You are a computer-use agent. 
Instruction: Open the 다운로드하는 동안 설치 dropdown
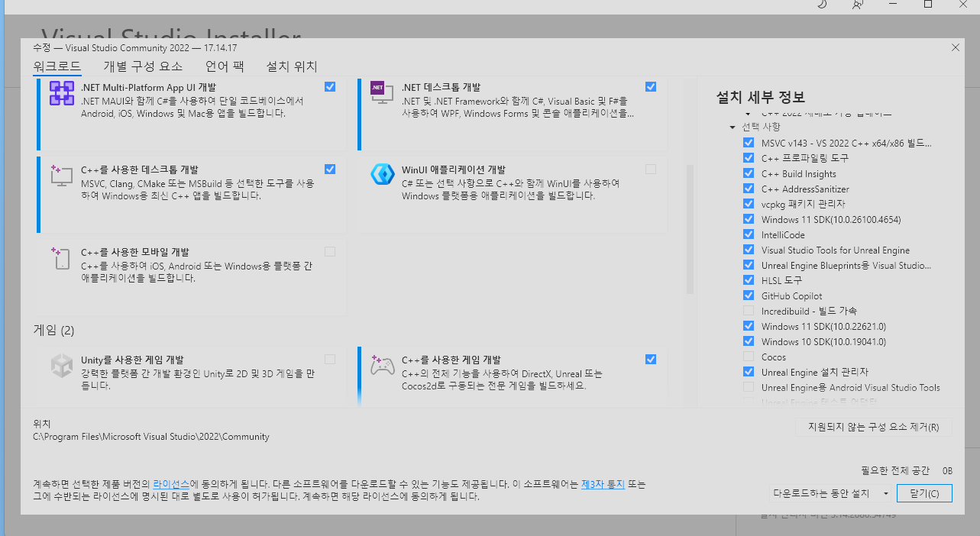click(x=831, y=493)
